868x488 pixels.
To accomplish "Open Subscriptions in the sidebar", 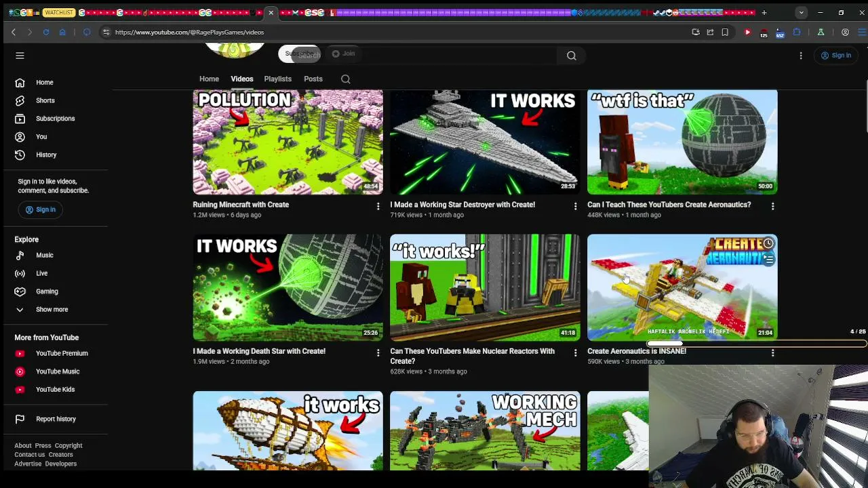I will (x=55, y=119).
